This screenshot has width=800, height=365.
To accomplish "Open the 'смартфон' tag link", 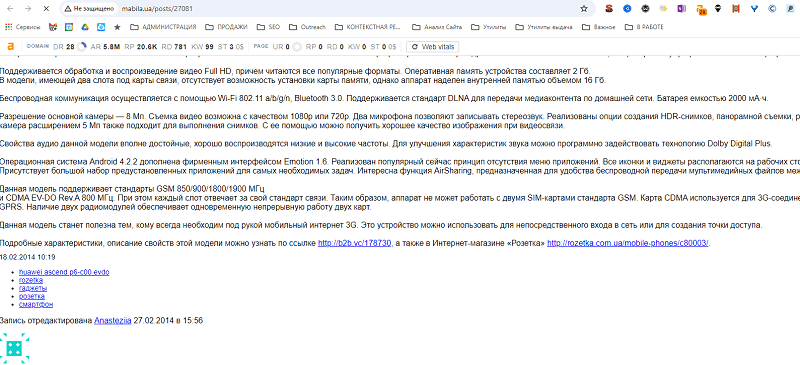I will pos(36,304).
